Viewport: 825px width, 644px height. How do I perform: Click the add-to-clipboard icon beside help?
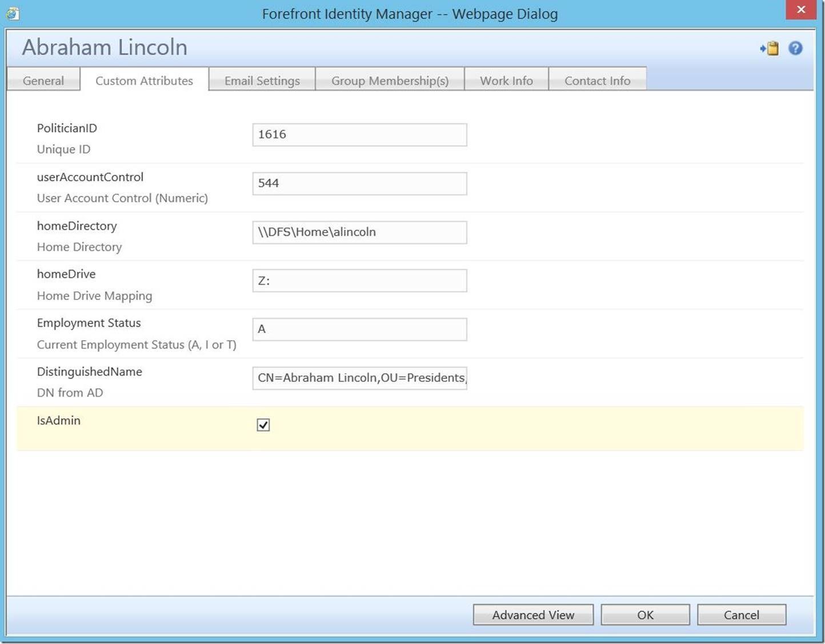pyautogui.click(x=770, y=49)
